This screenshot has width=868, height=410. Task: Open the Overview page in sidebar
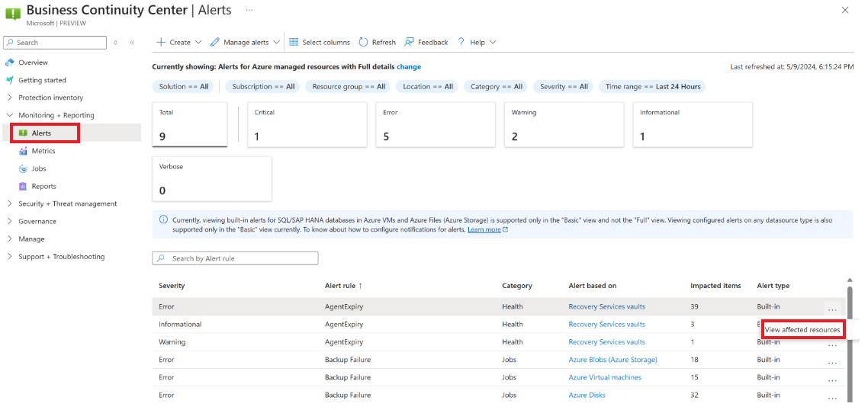(x=33, y=62)
